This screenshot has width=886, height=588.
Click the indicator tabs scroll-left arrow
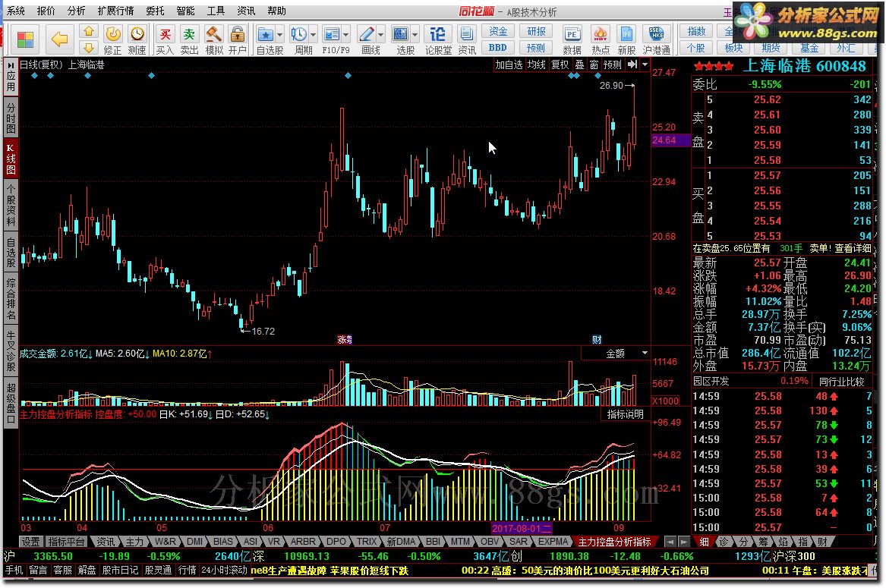tap(670, 542)
